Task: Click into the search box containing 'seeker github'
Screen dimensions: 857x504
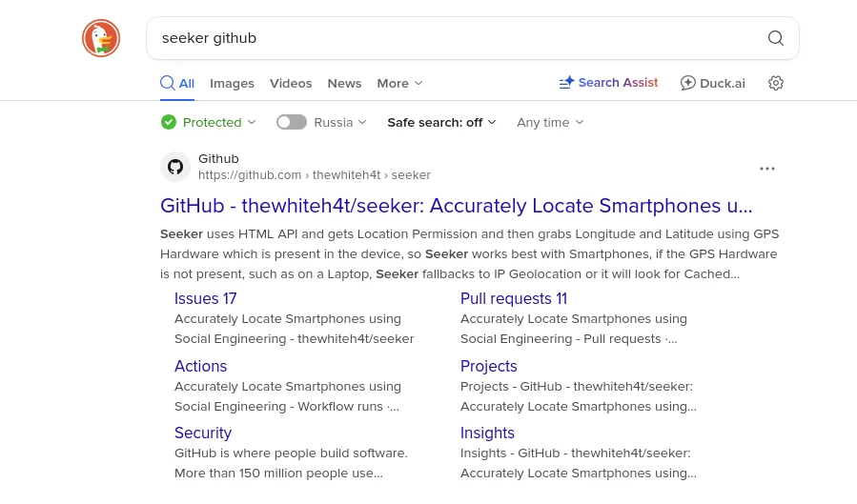Action: (x=458, y=38)
